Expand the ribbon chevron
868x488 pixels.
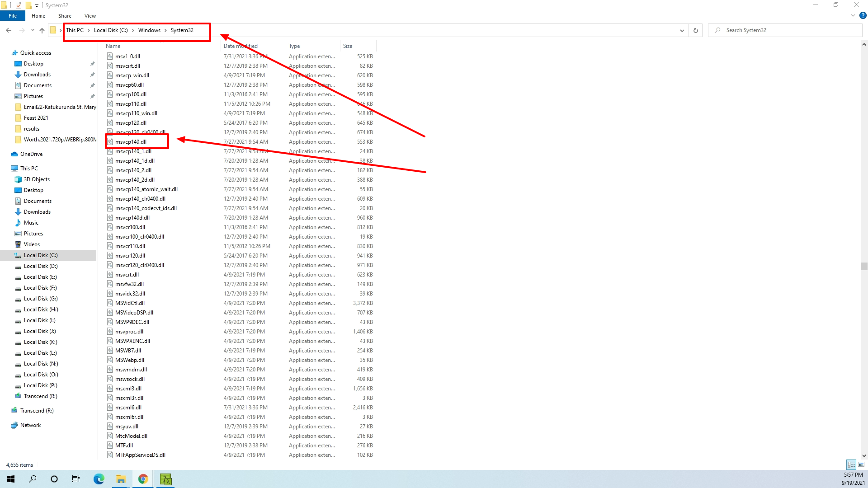pyautogui.click(x=853, y=15)
